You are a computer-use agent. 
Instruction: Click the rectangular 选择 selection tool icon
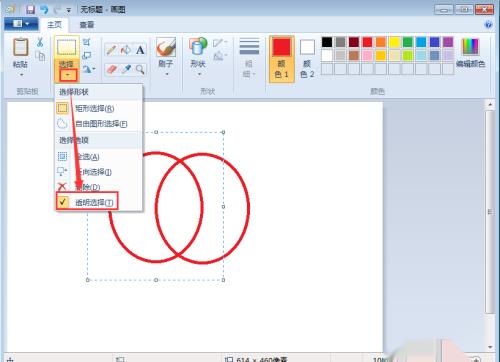tap(67, 47)
